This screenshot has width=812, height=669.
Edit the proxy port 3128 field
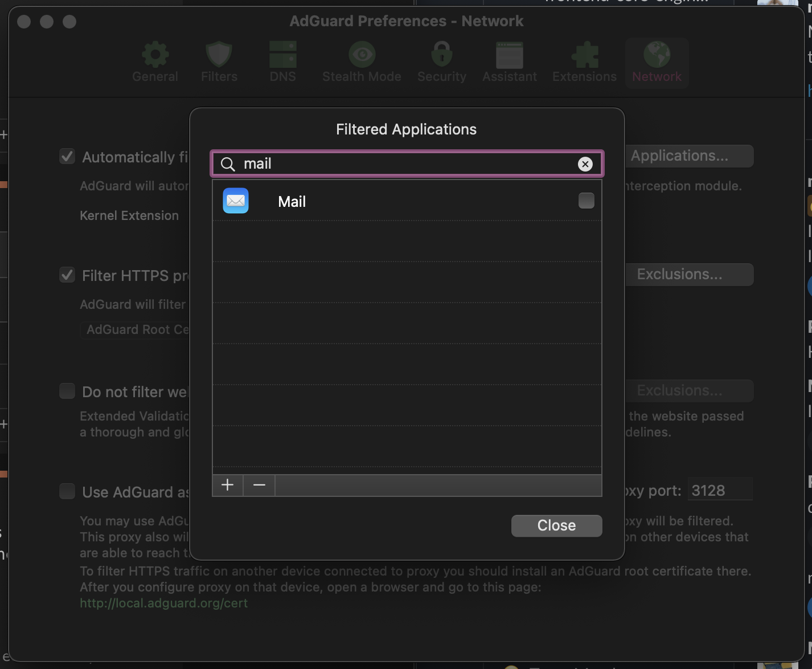point(720,491)
